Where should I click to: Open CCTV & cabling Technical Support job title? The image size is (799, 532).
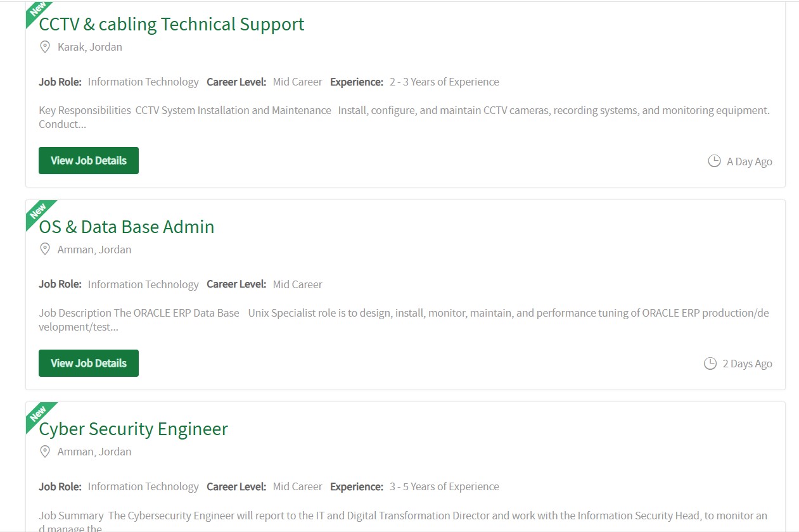pyautogui.click(x=172, y=24)
